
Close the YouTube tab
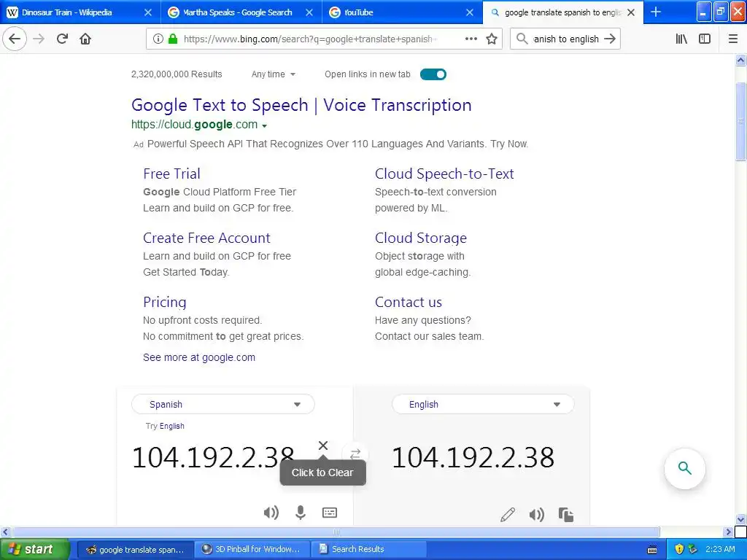(470, 12)
